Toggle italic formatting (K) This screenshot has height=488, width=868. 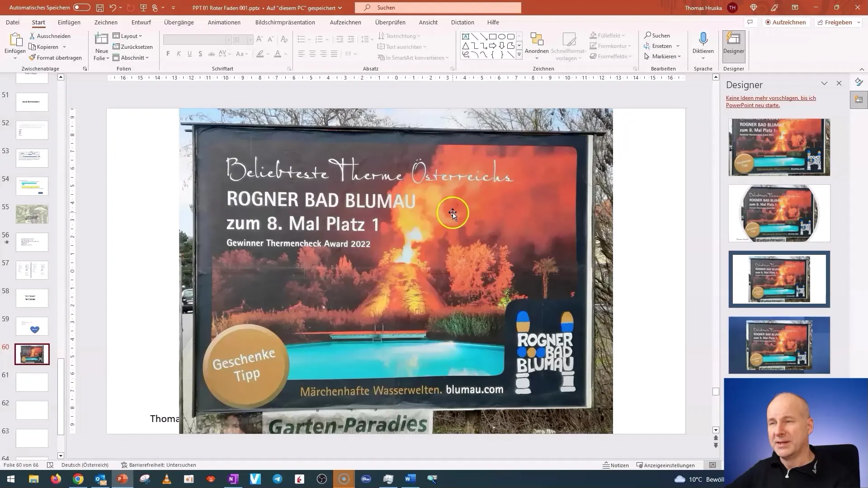pyautogui.click(x=179, y=54)
